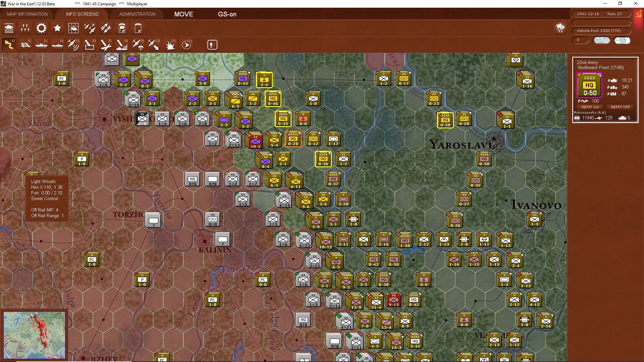Viewport: 644px width, 362px height.
Task: Click the Vehicle Pool: 232K (77K) readout
Action: (x=601, y=31)
